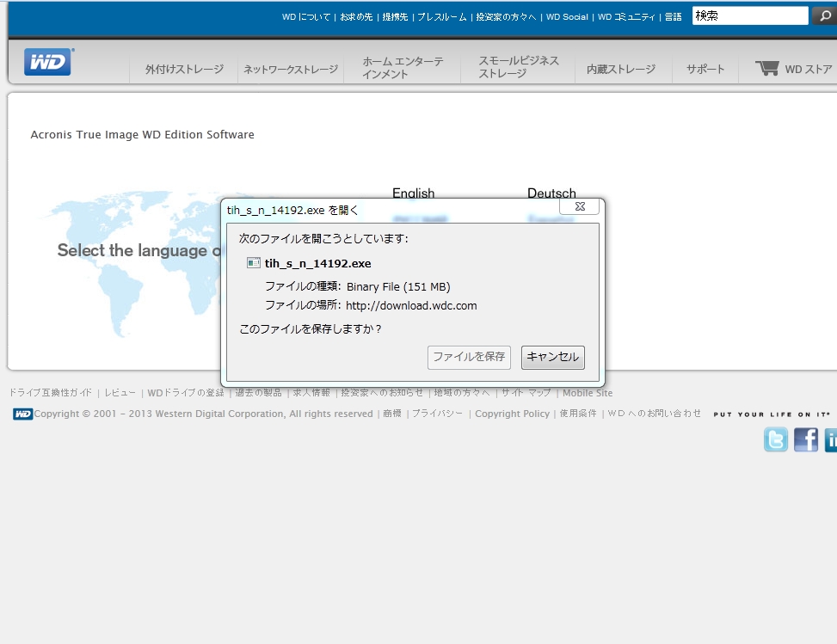Click the 検索 search input field
The width and height of the screenshot is (837, 644).
(749, 15)
